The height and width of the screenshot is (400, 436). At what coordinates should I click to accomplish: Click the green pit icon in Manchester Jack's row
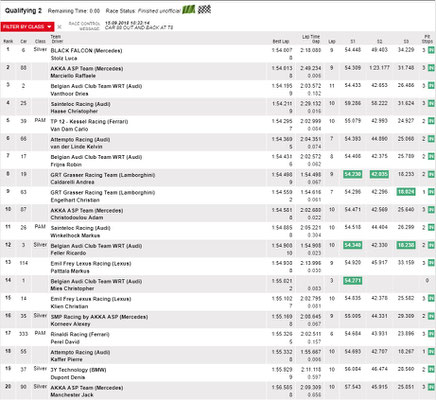[431, 387]
